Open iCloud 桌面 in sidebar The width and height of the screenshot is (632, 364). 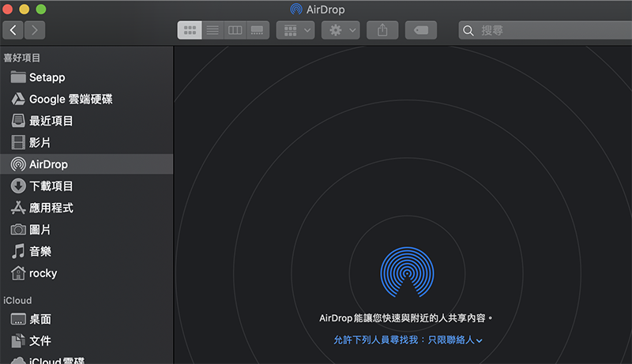point(87,319)
